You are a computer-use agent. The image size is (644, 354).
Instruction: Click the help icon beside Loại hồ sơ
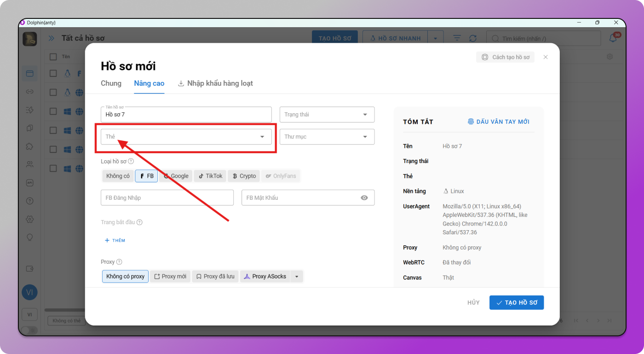tap(131, 161)
